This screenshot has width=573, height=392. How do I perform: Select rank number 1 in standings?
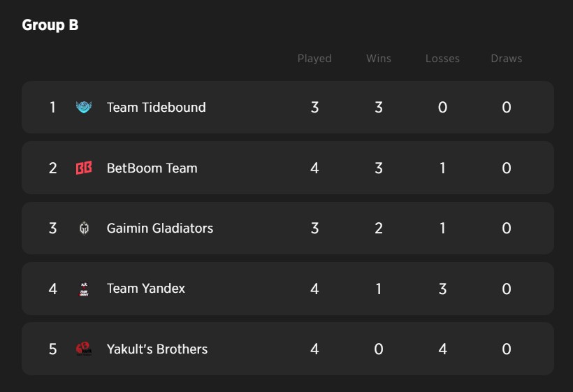point(52,108)
